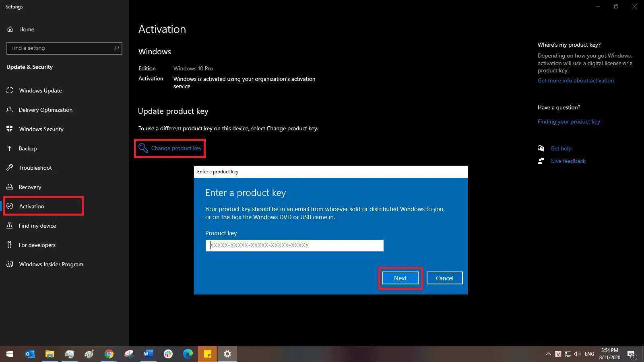Click the Find a setting search box
This screenshot has height=362, width=644.
[x=64, y=48]
